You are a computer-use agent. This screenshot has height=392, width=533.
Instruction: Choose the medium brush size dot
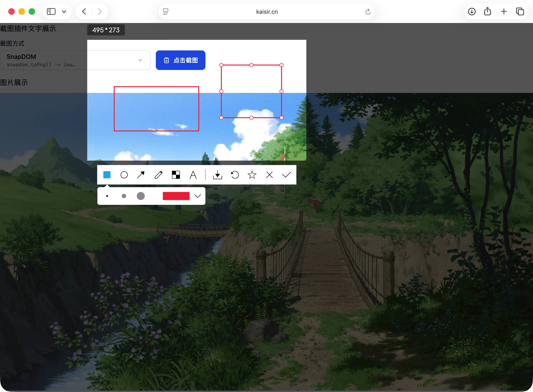tap(124, 196)
